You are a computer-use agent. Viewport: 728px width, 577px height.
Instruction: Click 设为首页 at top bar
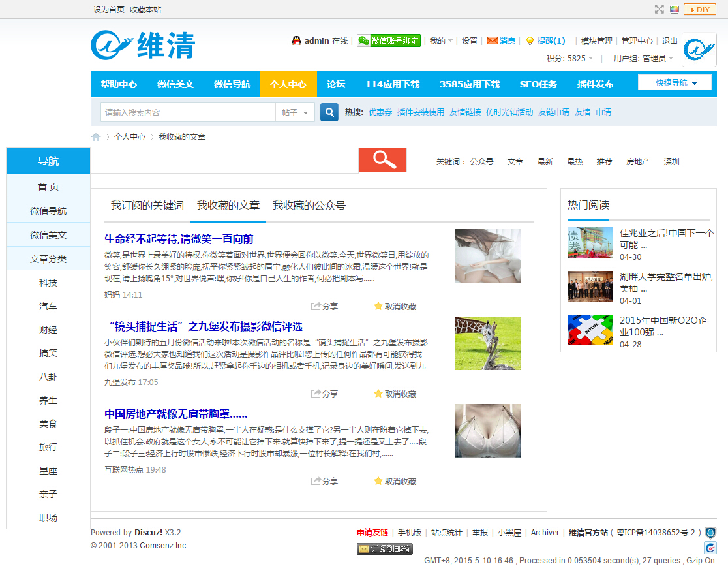(x=109, y=9)
